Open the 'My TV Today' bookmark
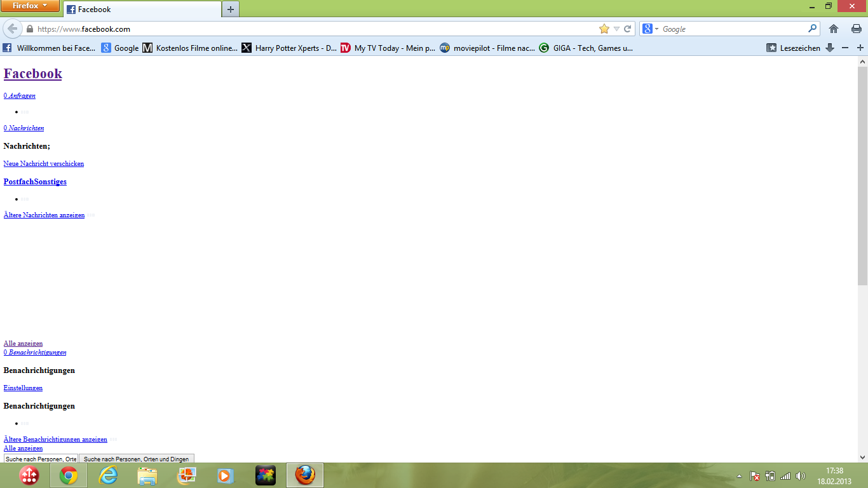 coord(388,48)
